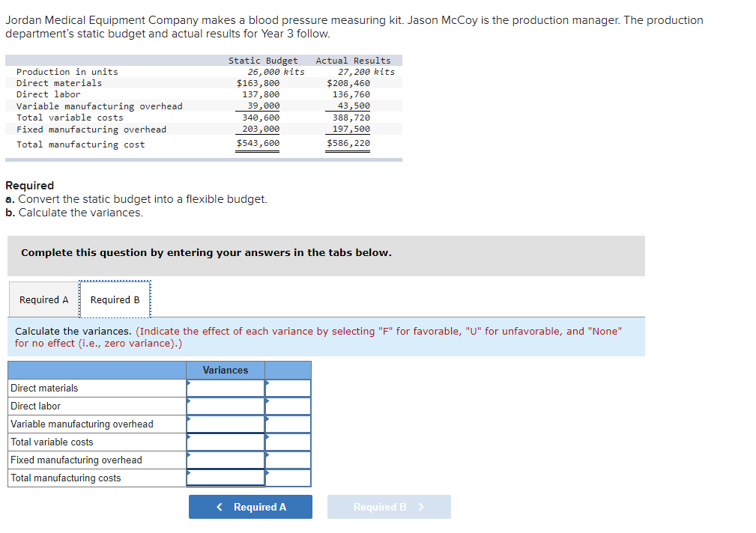Open Direct materials F/U effect dropdown

click(288, 388)
